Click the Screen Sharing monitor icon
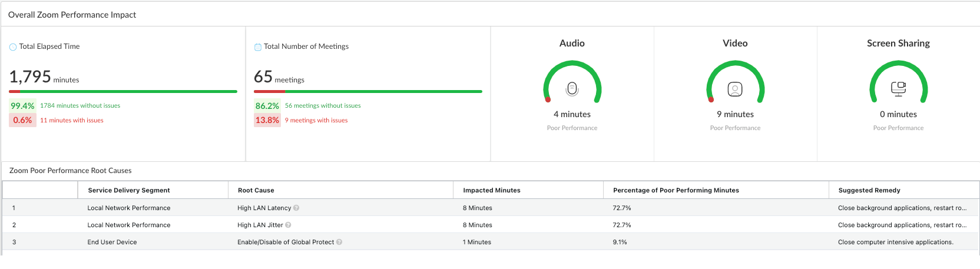This screenshot has height=269, width=980. pos(898,88)
